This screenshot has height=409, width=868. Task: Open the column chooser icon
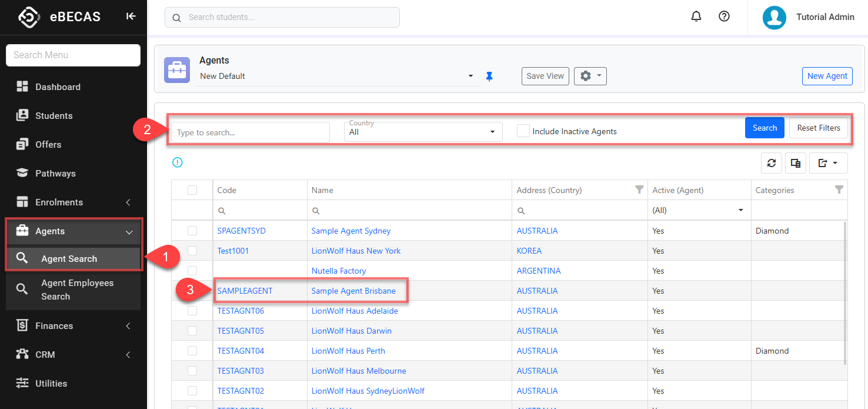tap(796, 163)
